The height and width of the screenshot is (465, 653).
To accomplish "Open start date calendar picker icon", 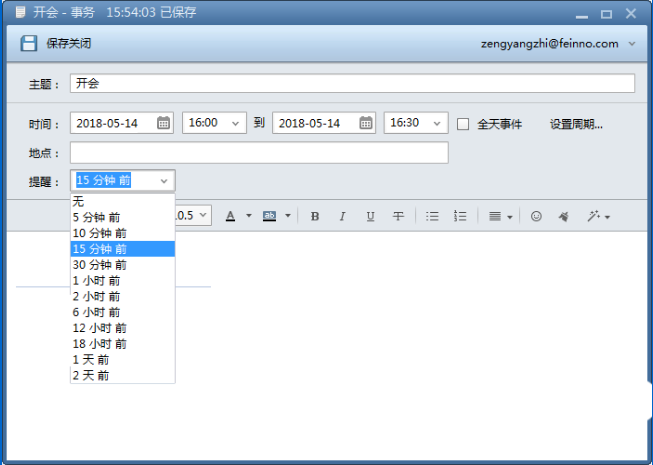I will pos(163,123).
